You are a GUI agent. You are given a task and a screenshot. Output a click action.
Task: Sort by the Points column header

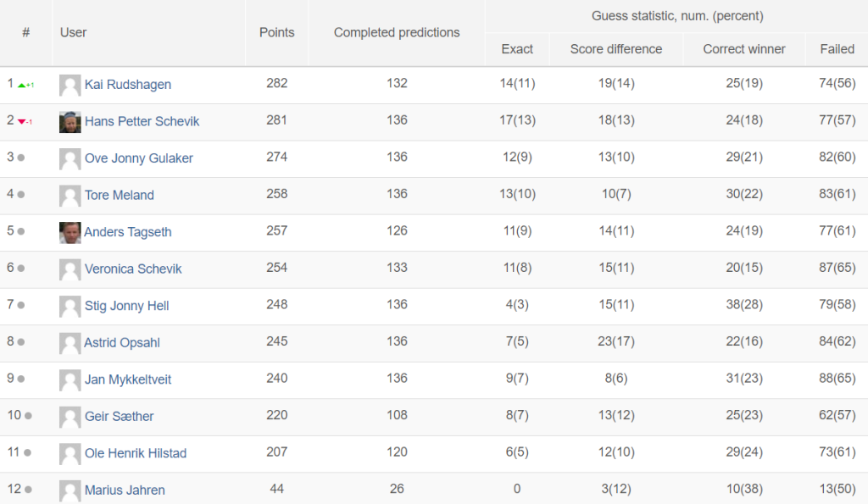(x=277, y=33)
